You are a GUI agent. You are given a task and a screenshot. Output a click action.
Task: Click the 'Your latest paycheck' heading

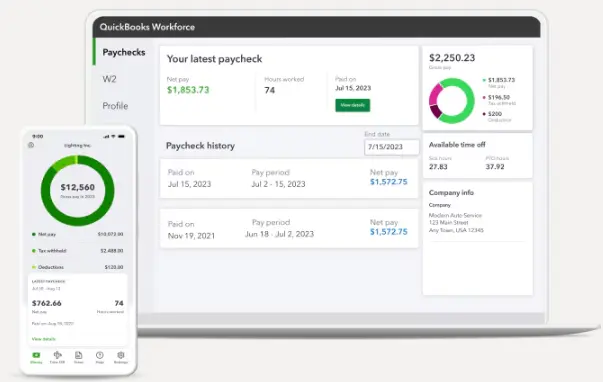pyautogui.click(x=214, y=59)
